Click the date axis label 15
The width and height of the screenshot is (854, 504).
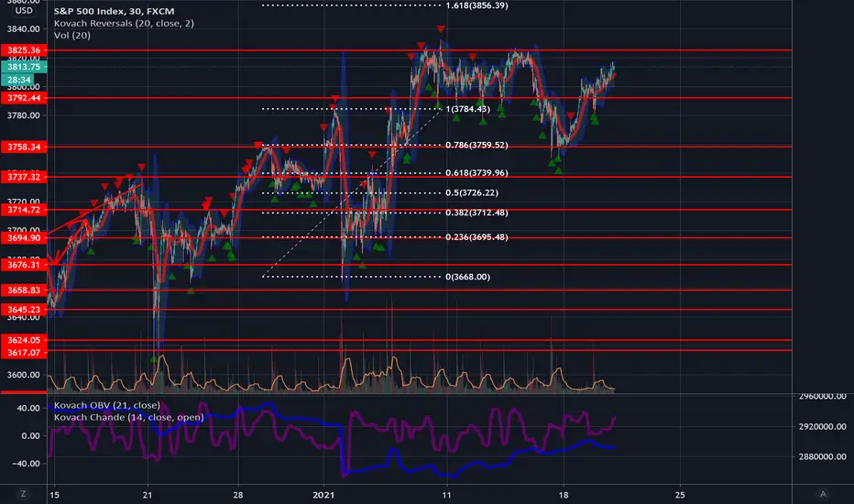(54, 495)
